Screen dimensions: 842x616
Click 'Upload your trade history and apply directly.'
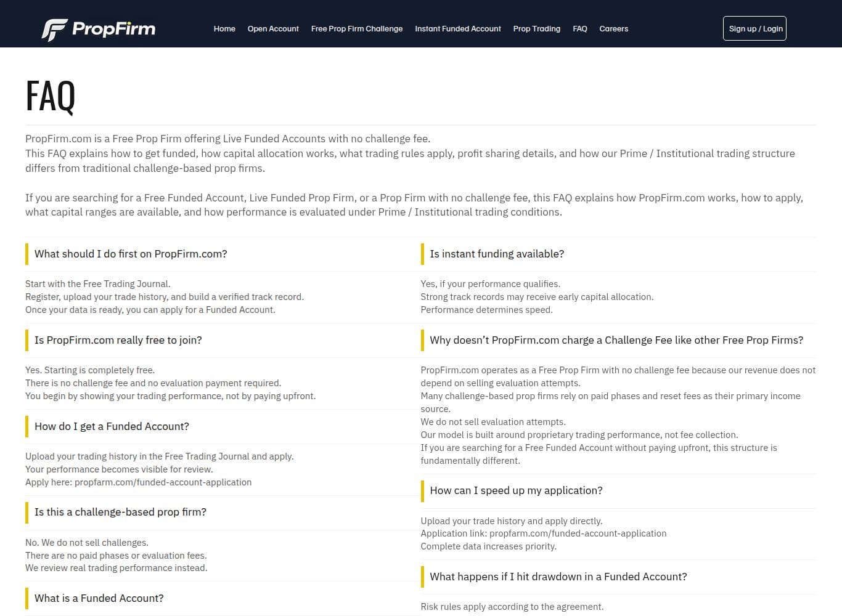(x=512, y=521)
